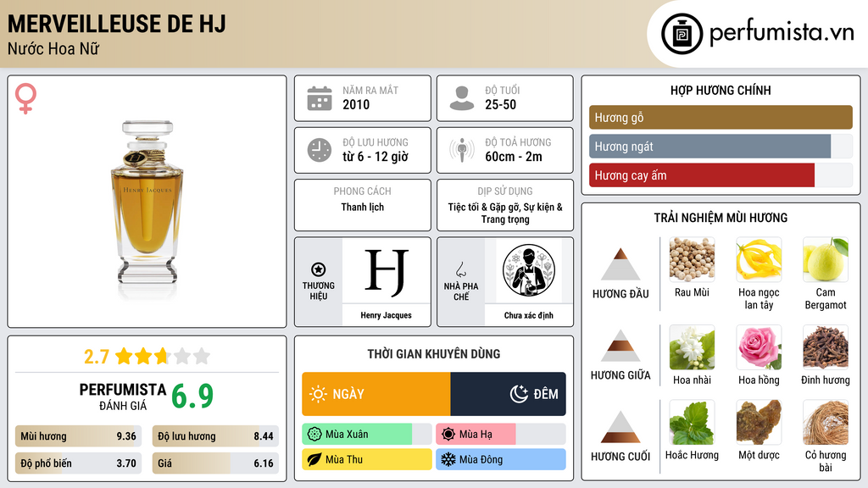Select the Đêm nighttime segment
The height and width of the screenshot is (488, 868).
tap(509, 394)
